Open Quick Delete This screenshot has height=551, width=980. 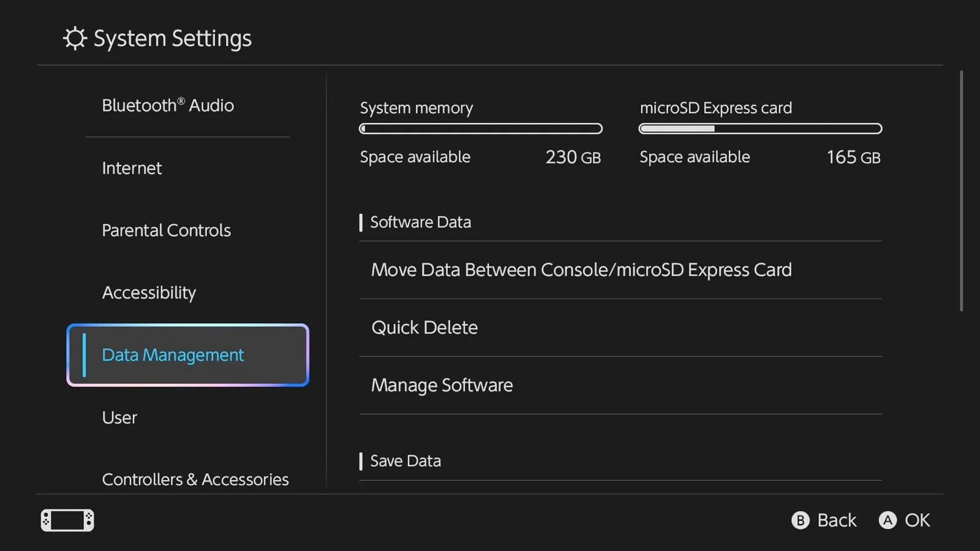coord(424,327)
